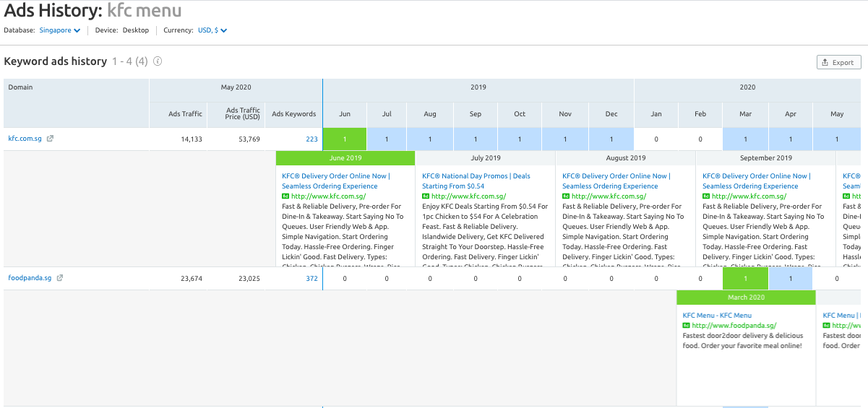The height and width of the screenshot is (408, 868).
Task: Visit foodpanda.sg URL in March 2020 ad
Action: pos(734,326)
